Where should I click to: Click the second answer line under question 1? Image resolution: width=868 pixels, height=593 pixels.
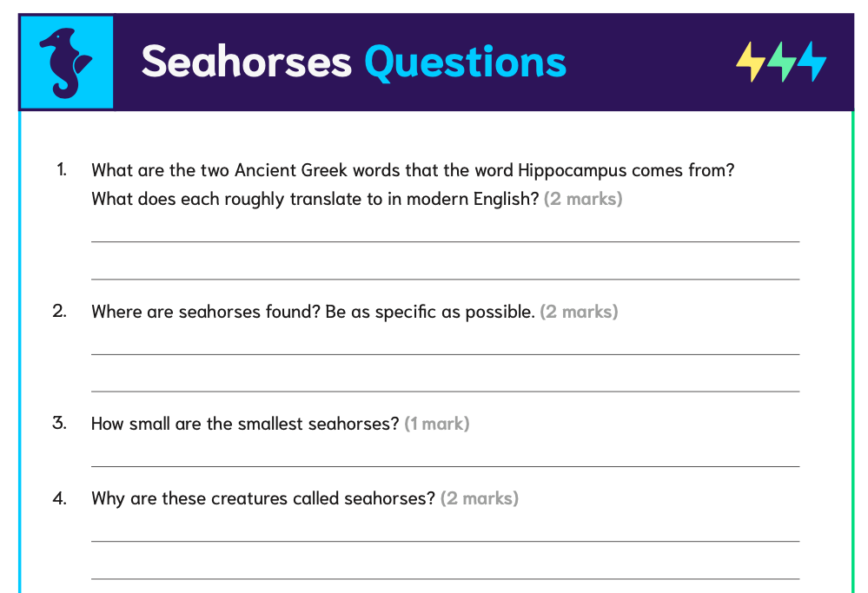click(445, 279)
